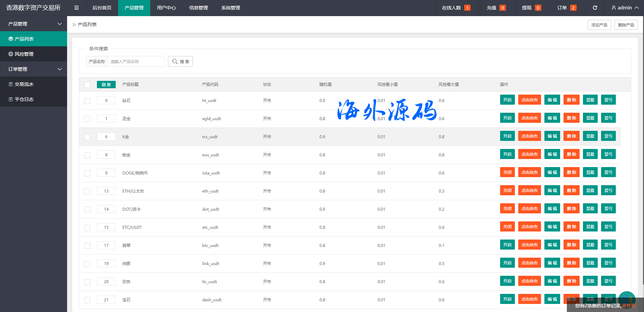Click the 添加产品 button

click(599, 25)
